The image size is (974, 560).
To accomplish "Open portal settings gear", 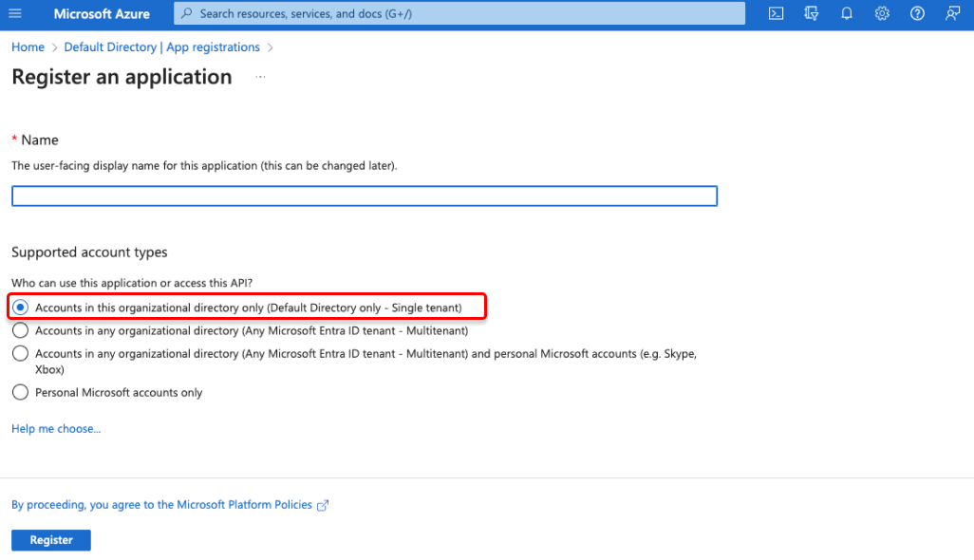I will click(x=881, y=13).
